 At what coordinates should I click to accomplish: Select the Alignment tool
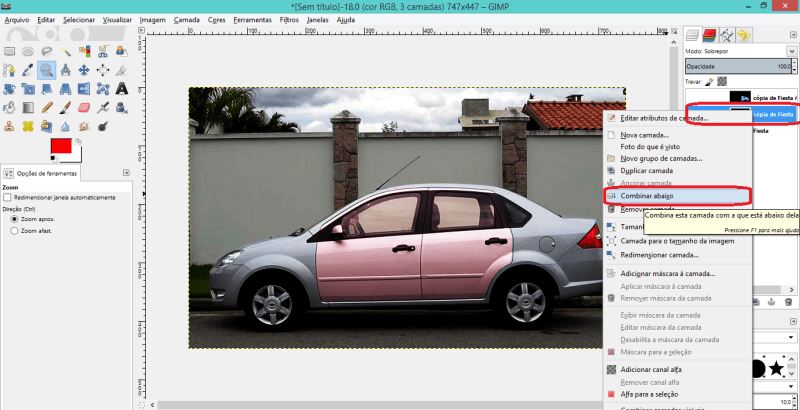(103, 70)
